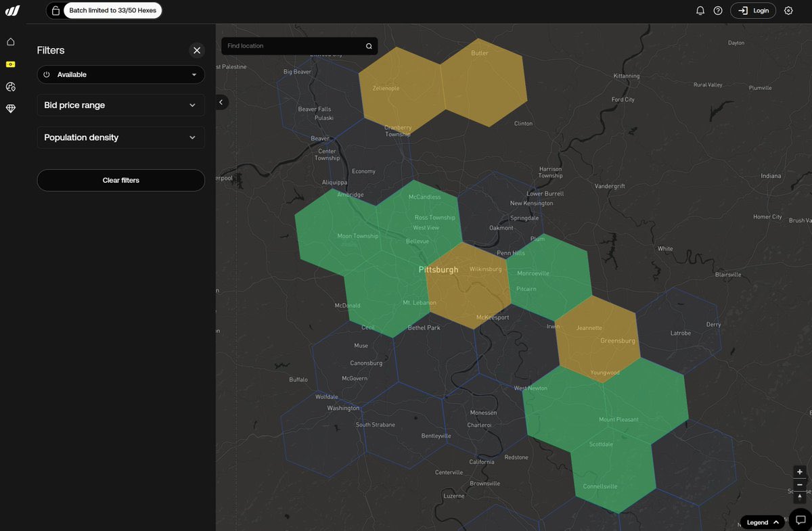Open the Available status dropdown

coord(120,74)
